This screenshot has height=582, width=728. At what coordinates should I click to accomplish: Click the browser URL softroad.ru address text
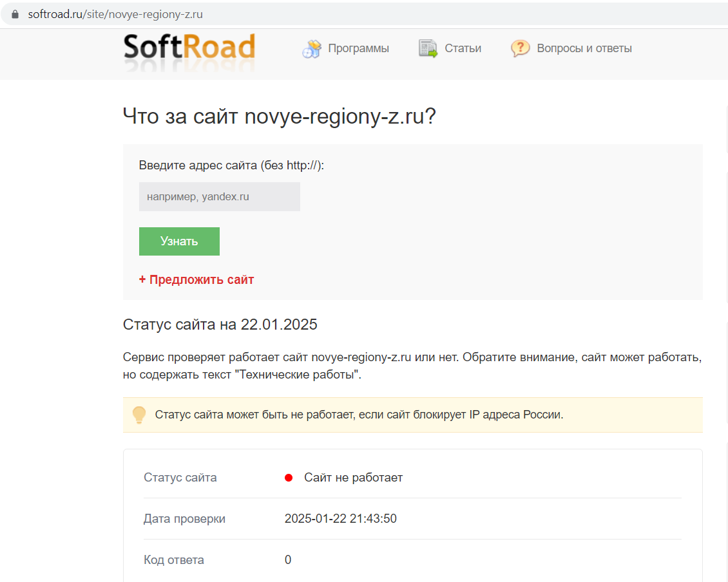coord(115,14)
